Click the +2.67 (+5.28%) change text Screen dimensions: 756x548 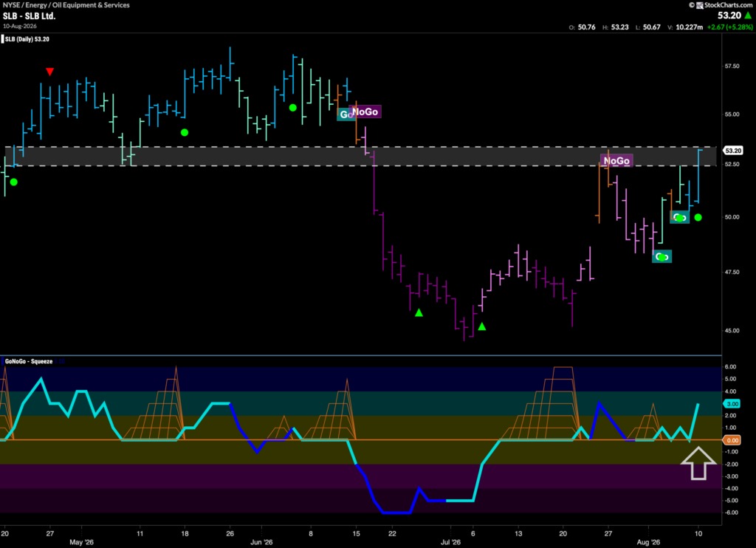(729, 27)
